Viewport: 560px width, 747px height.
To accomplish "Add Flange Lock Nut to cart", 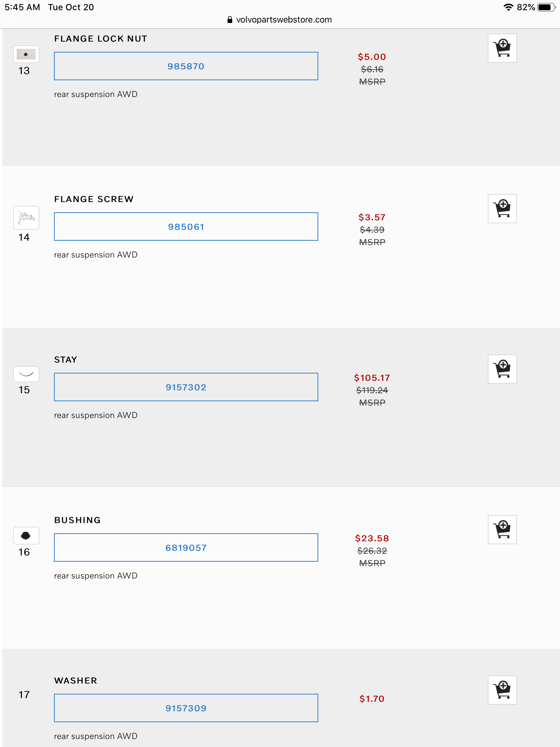I will (x=502, y=48).
